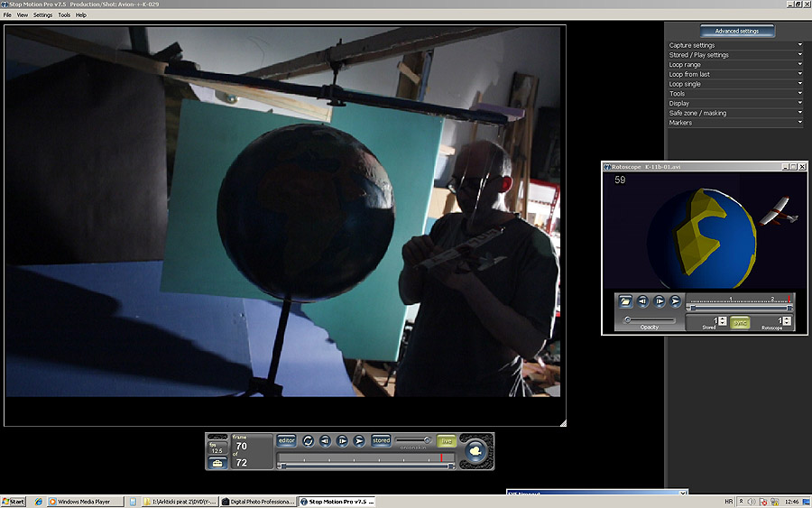Capture a frame with the camera button
This screenshot has width=812, height=508.
coord(475,451)
